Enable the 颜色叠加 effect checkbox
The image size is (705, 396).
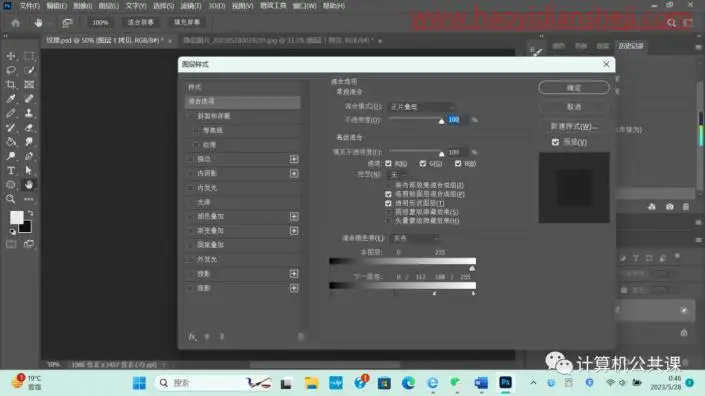[191, 217]
